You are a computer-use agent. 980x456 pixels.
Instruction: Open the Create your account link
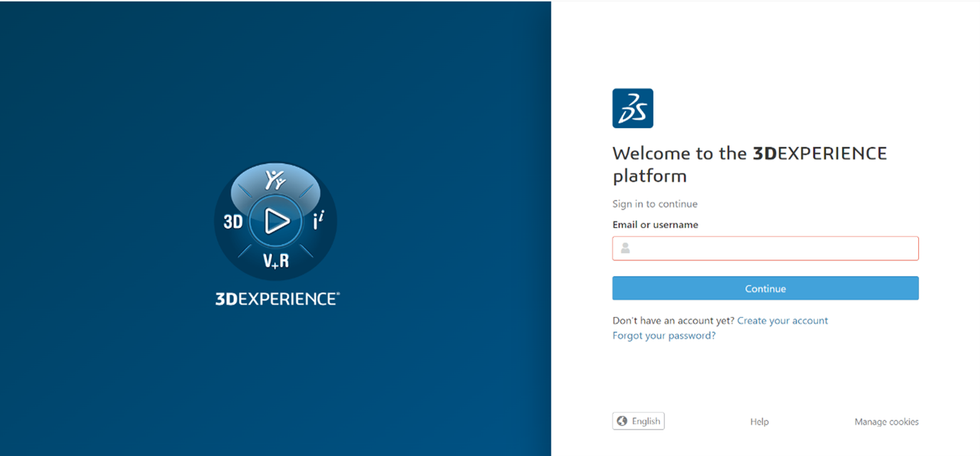pyautogui.click(x=782, y=321)
